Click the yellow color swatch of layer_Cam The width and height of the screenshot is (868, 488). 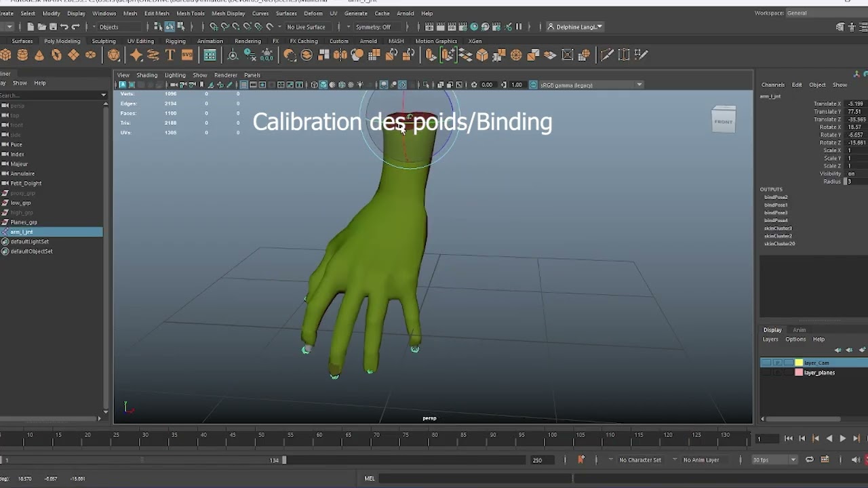tap(799, 363)
